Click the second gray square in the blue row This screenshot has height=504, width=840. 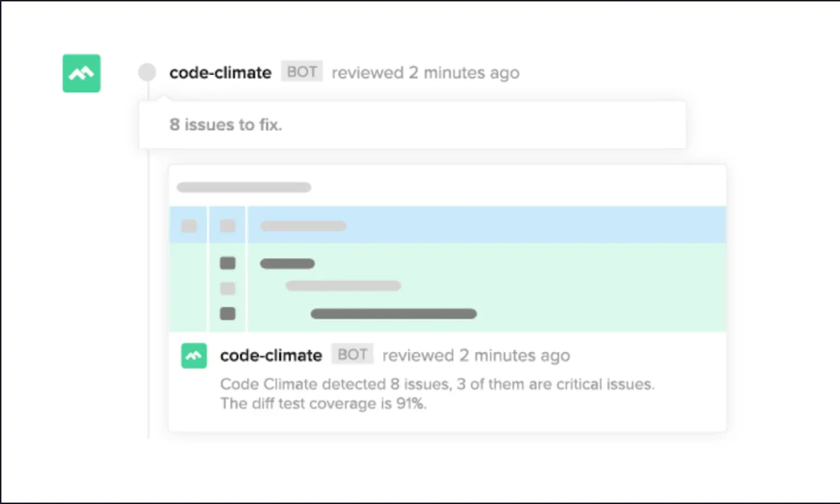(228, 226)
